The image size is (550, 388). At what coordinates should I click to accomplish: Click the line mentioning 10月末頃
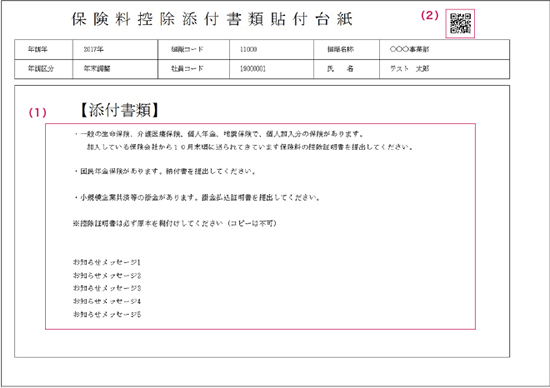(250, 147)
